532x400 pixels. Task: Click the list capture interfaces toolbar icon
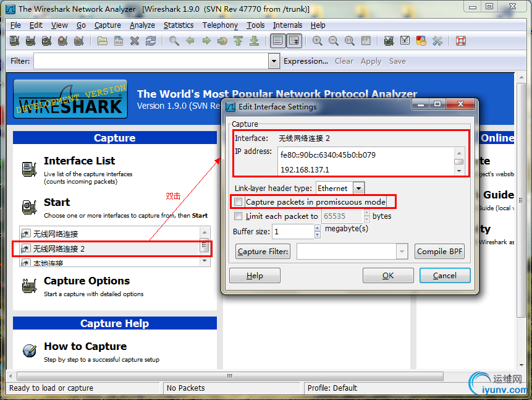15,41
